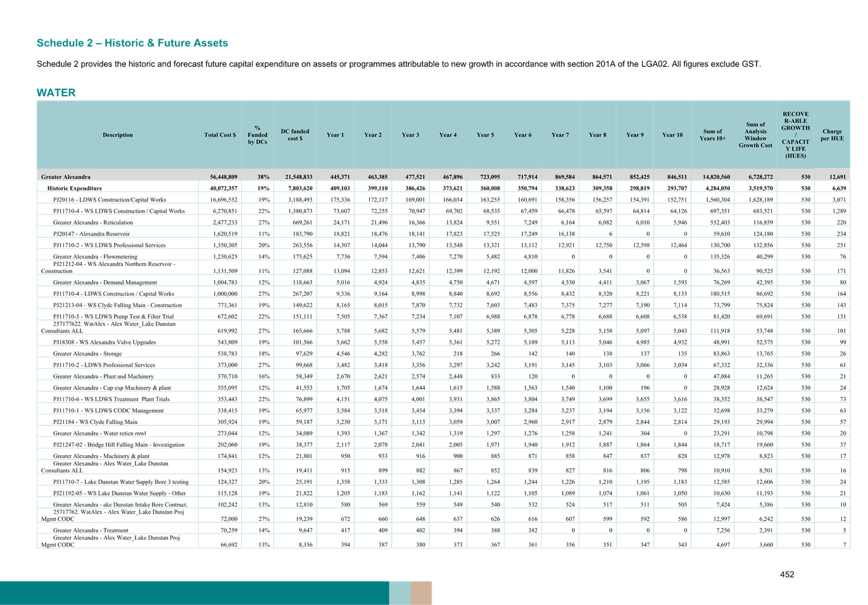The width and height of the screenshot is (868, 605).
Task: Click the Total Cost $ column header
Action: tap(220, 135)
